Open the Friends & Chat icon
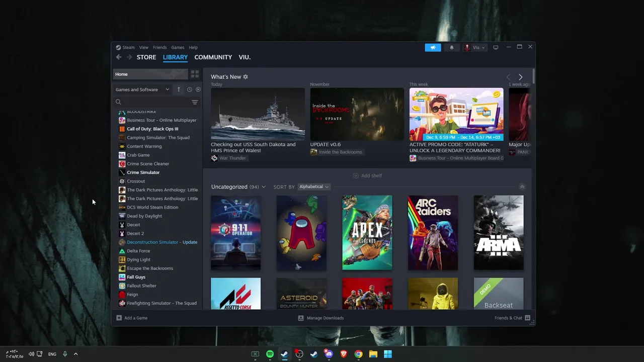 [527, 318]
